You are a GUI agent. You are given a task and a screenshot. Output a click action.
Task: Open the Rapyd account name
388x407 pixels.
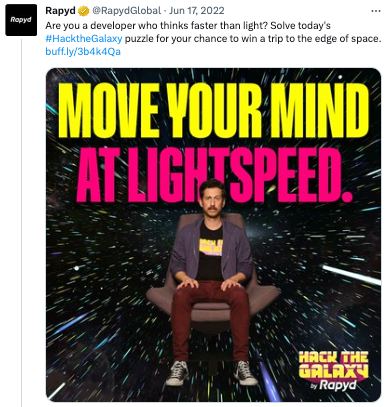click(x=60, y=11)
